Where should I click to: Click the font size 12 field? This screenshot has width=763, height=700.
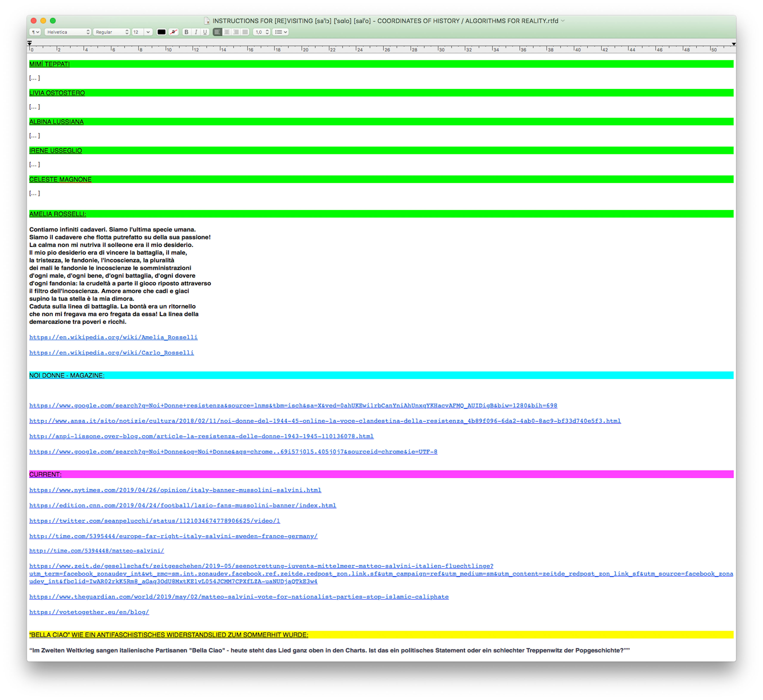click(x=137, y=32)
